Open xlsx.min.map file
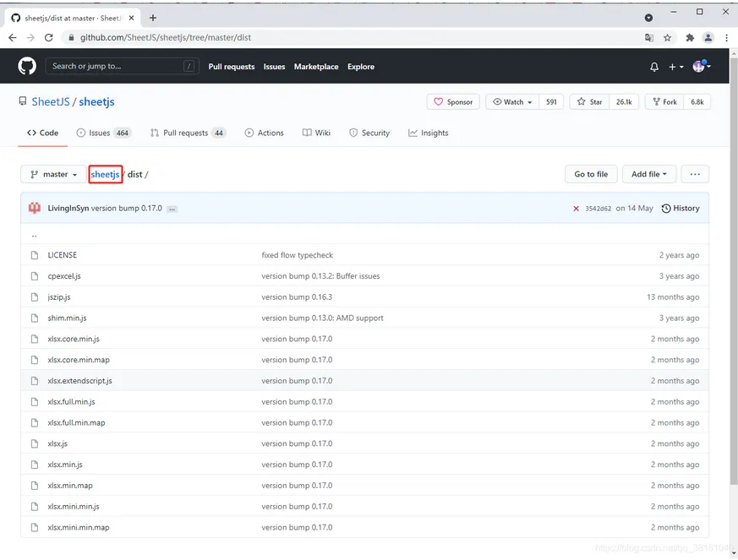 (70, 485)
